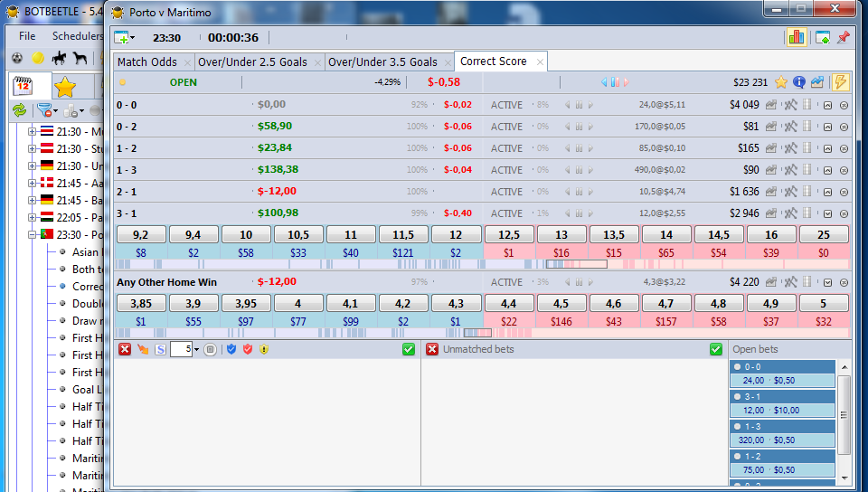Click the orange arrow icon in bet panel
This screenshot has width=868, height=492.
143,349
